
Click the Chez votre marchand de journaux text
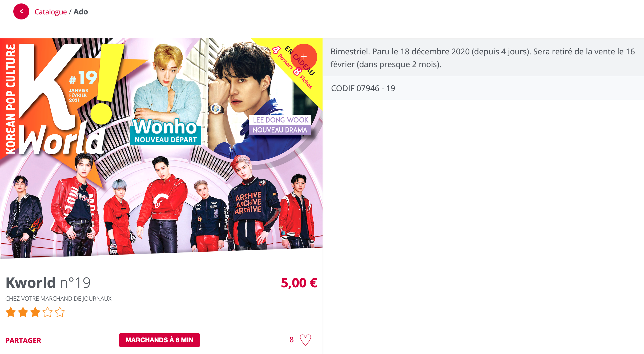[58, 299]
